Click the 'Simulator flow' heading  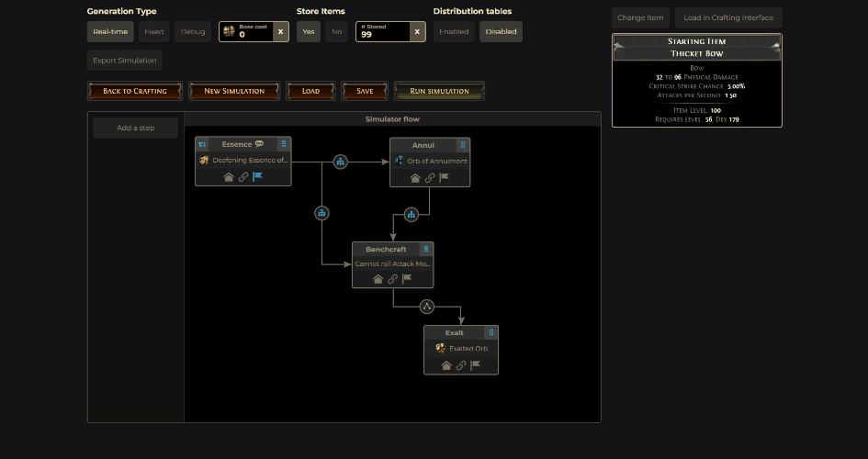[x=392, y=119]
